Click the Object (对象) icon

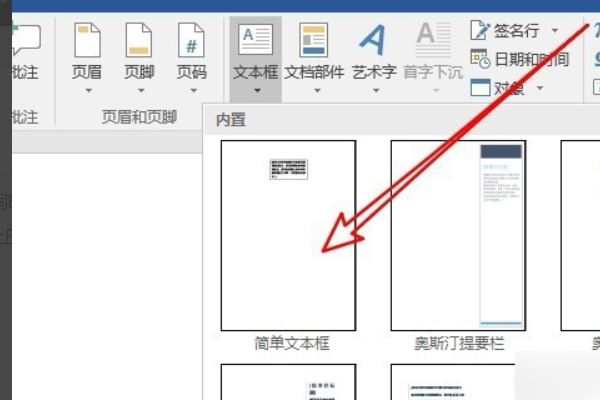[480, 88]
